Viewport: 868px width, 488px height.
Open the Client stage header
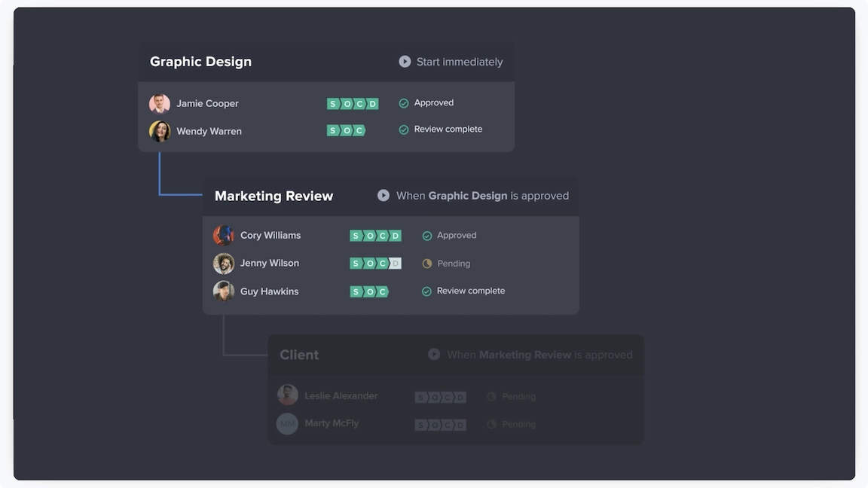tap(299, 355)
